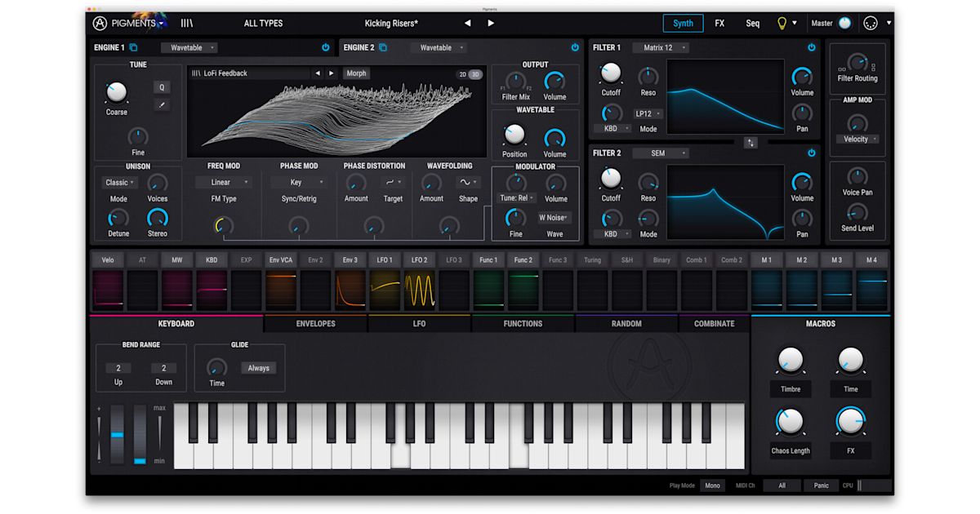Click the Chaos Length macro knob

pos(791,421)
